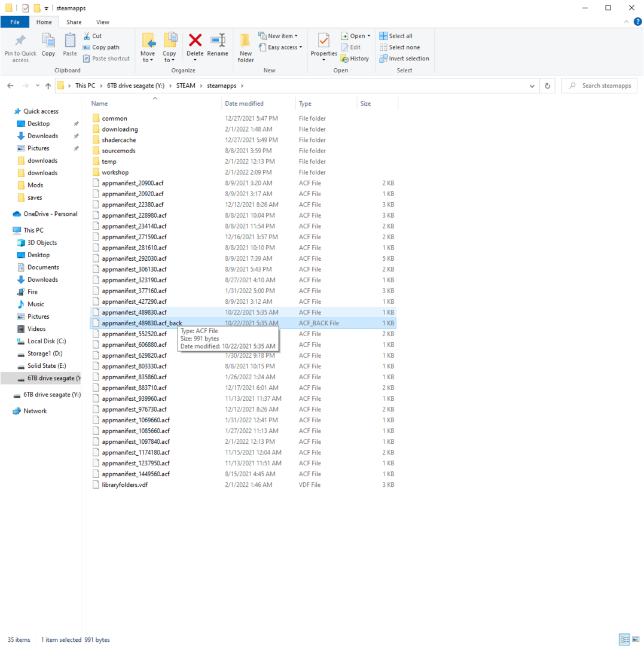Open the File menu tab
The width and height of the screenshot is (644, 646).
coord(15,22)
